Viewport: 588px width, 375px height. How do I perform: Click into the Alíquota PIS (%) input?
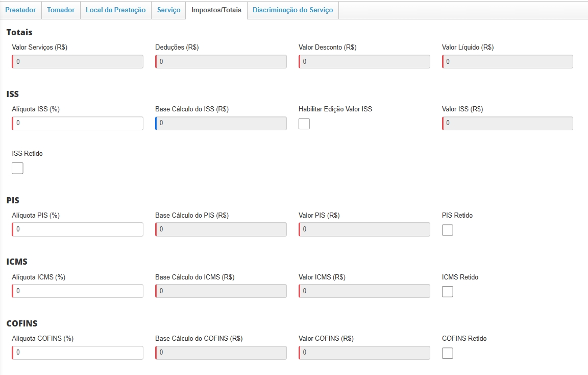78,230
